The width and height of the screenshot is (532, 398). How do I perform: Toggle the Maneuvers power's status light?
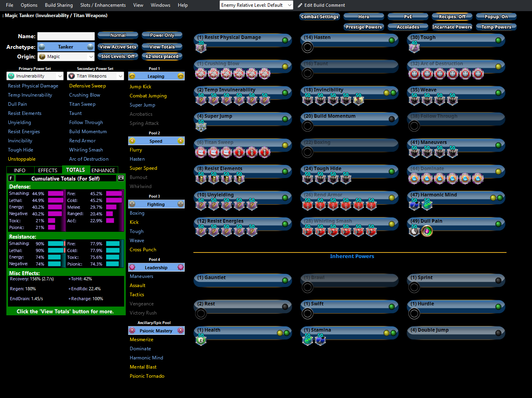(498, 145)
